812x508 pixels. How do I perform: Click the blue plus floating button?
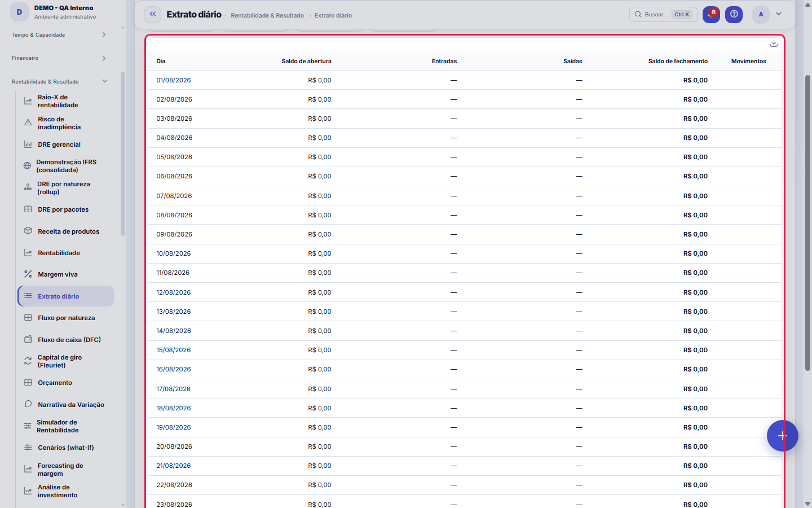click(x=782, y=436)
